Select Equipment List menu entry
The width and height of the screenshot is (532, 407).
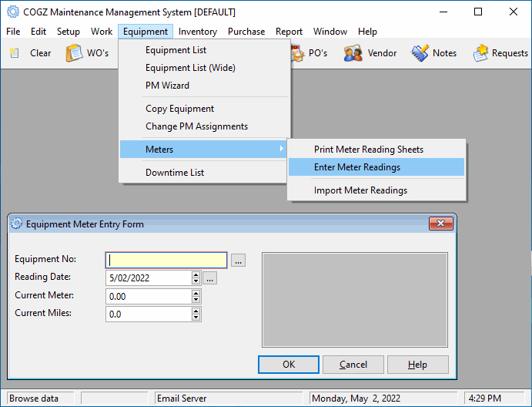205,50
